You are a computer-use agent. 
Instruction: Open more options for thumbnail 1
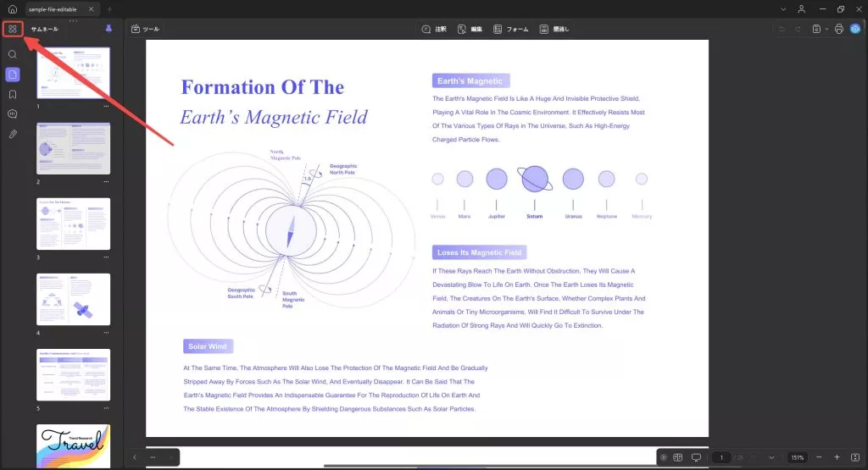coord(106,106)
